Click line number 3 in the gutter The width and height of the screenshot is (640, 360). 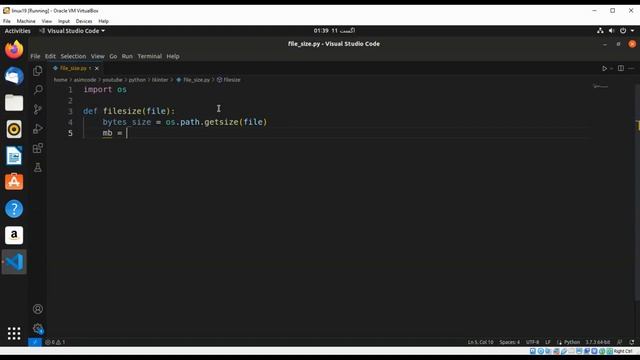[70, 111]
